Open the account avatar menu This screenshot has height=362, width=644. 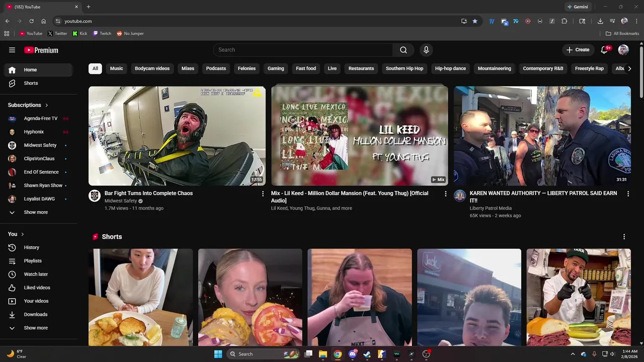pos(623,50)
